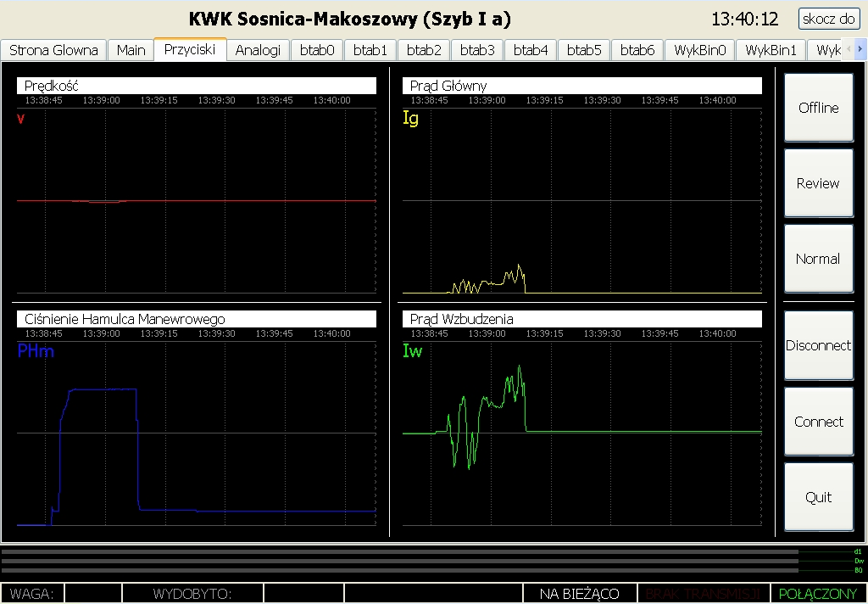This screenshot has height=604, width=868.
Task: Click the WYDOBYTO label in status bar
Action: [192, 594]
